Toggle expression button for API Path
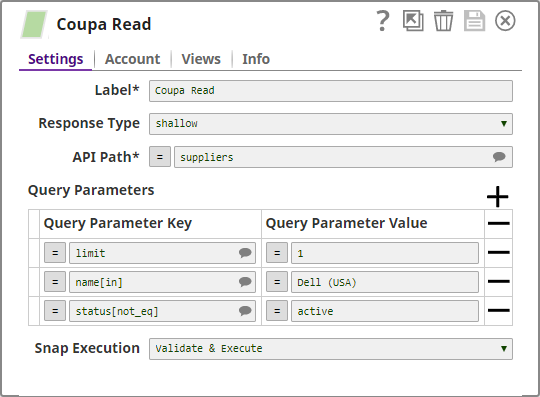 coord(160,157)
